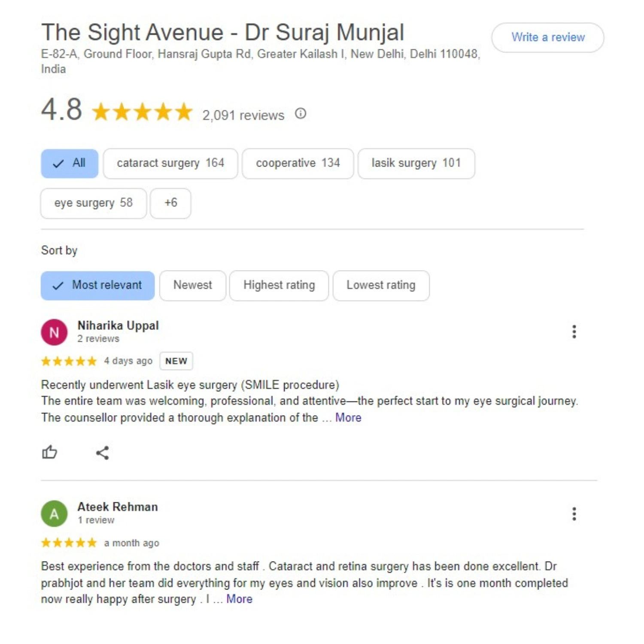Sort reviews by Lowest rating

pyautogui.click(x=381, y=286)
